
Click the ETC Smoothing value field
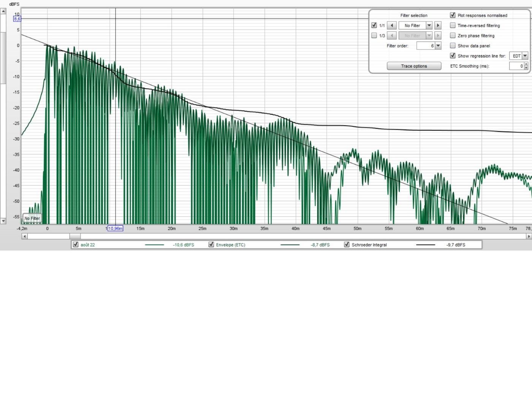coord(516,66)
